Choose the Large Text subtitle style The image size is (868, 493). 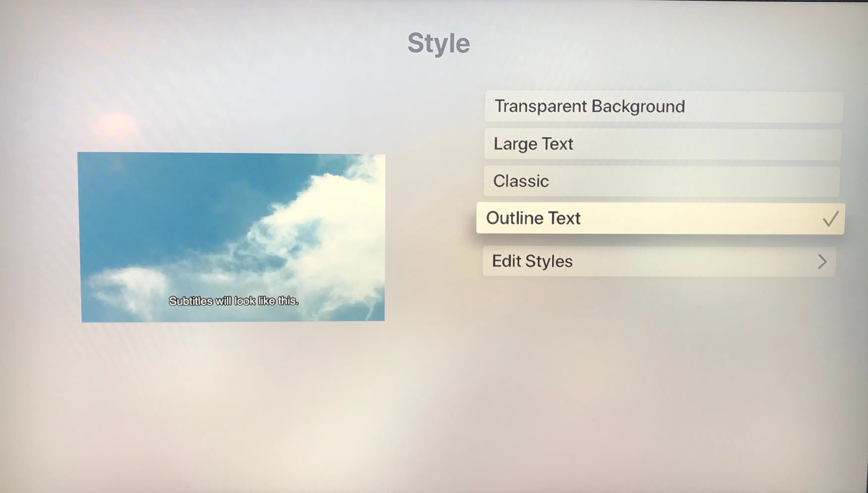[x=663, y=144]
